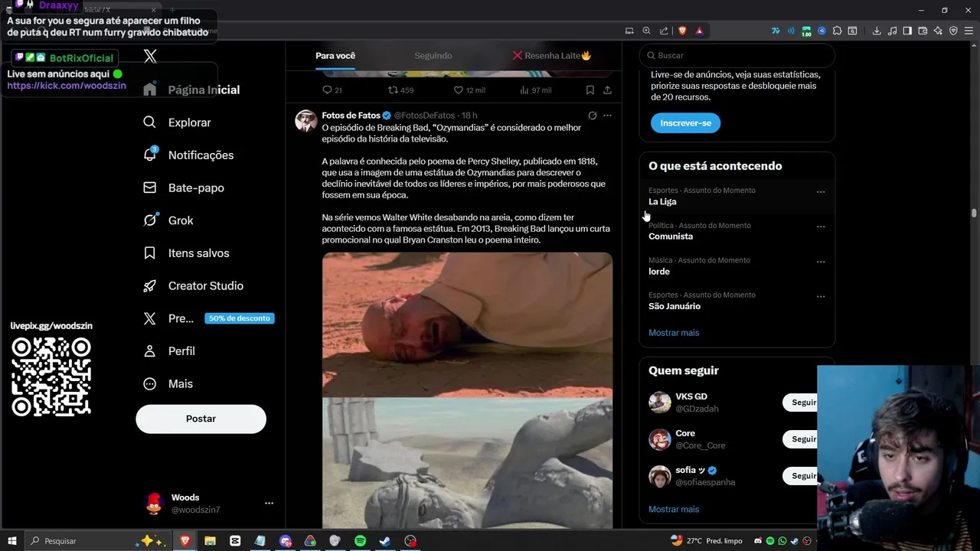Viewport: 980px width, 551px height.
Task: Open browser hamburger menu
Action: 969,31
